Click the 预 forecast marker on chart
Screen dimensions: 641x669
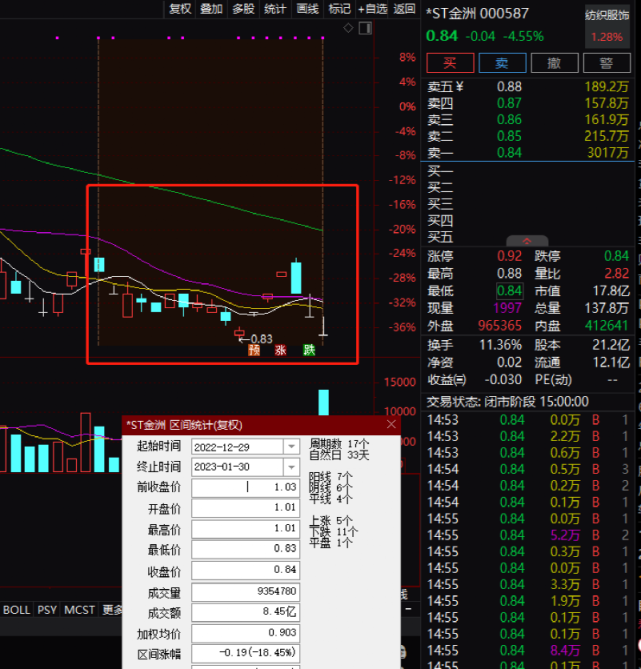click(x=254, y=350)
